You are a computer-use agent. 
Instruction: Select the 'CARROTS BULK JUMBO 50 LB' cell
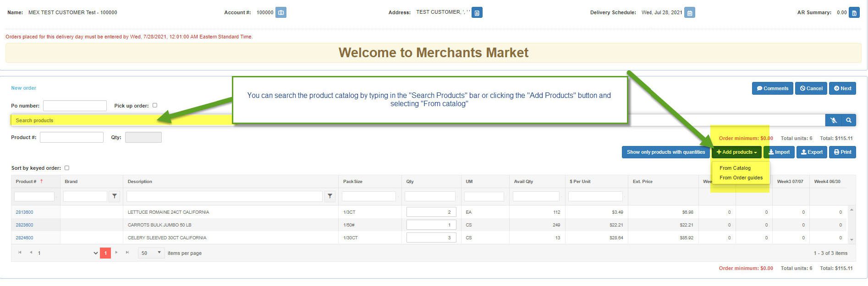[x=231, y=225]
